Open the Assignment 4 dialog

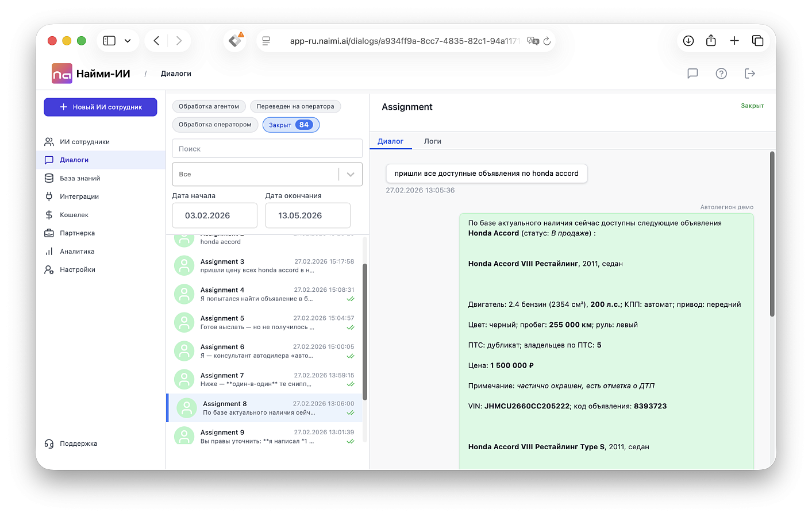(x=264, y=294)
